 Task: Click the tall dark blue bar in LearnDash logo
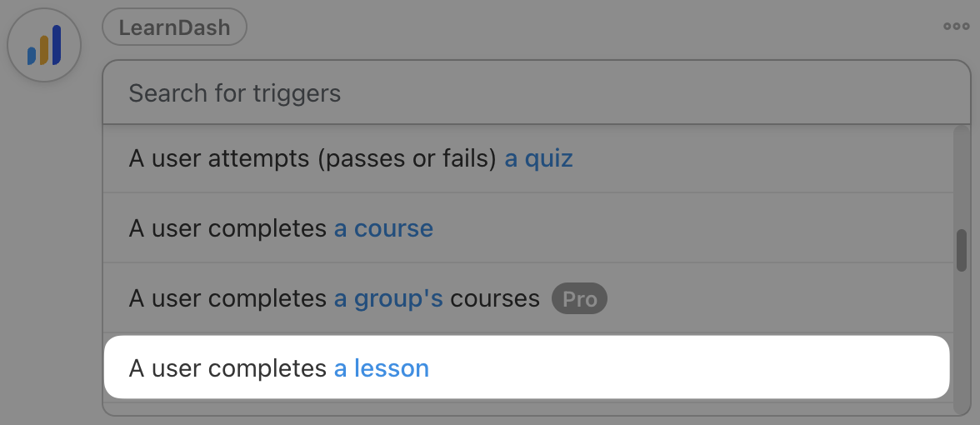tap(57, 45)
